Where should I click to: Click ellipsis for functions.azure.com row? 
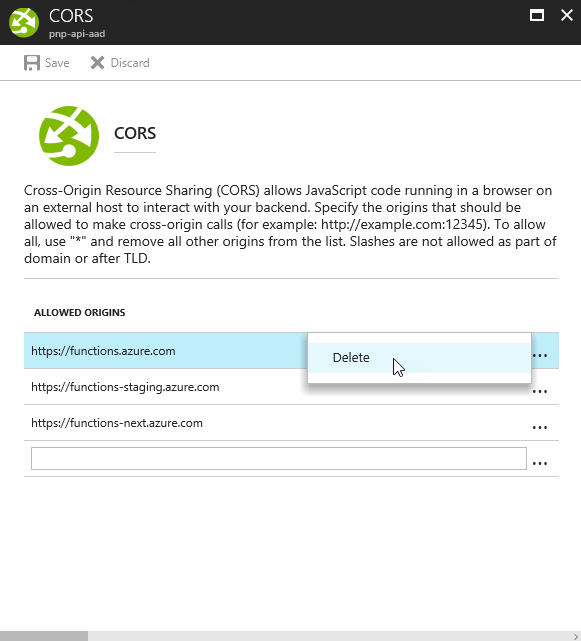[x=540, y=356]
